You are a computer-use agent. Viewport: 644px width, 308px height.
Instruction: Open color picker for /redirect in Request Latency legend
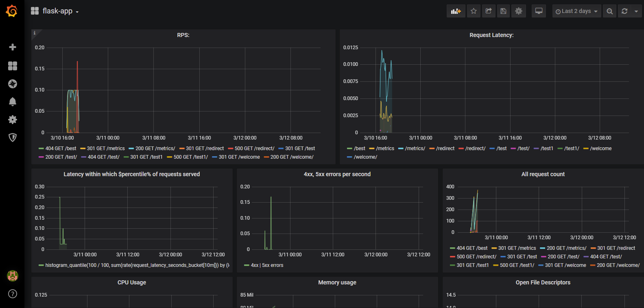point(432,149)
